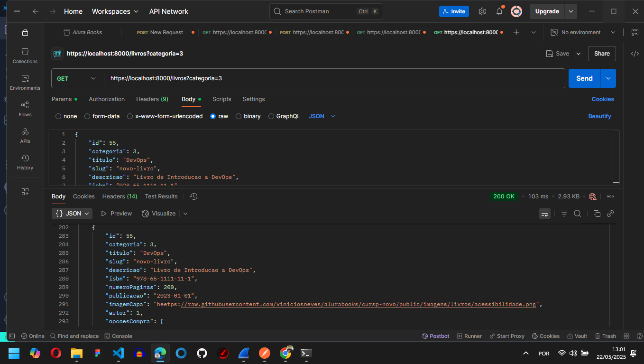Click the configure workspace sidebar icon
The image size is (644, 364).
(25, 192)
